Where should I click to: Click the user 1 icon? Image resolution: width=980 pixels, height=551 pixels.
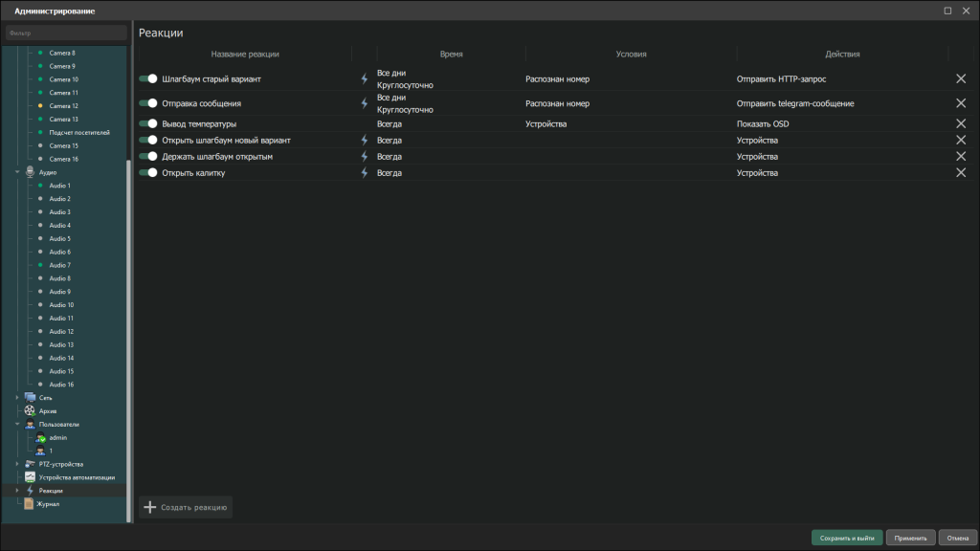click(40, 451)
